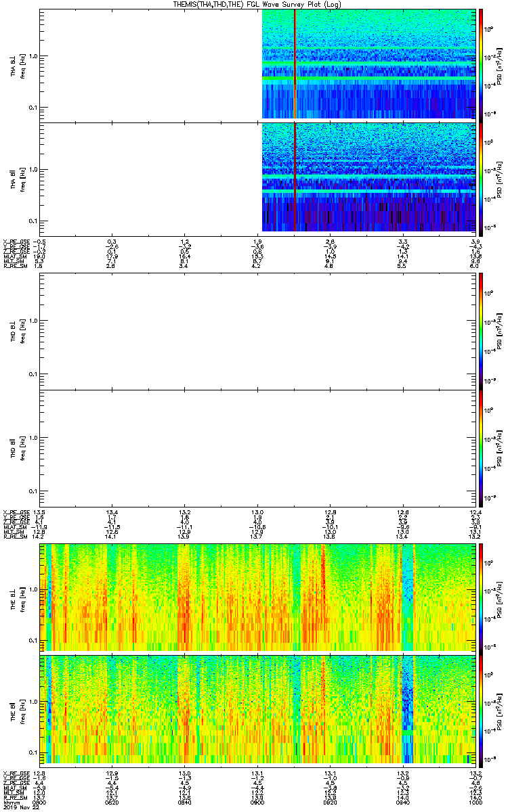
Task: Select the THA BL spectrogram panel
Action: [x=257, y=64]
